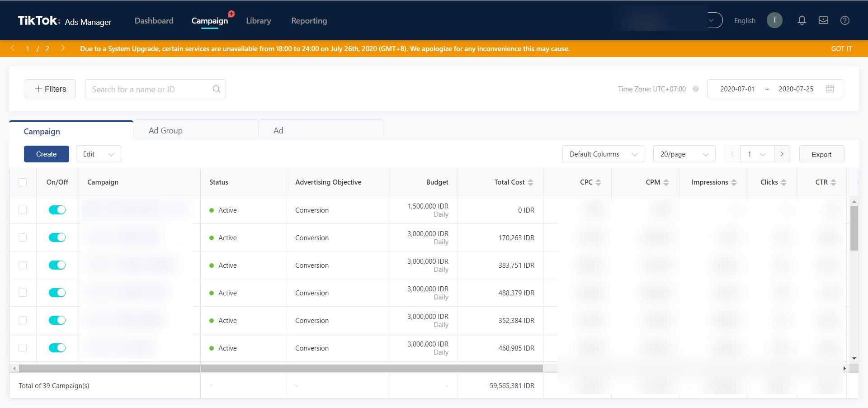Go to next announcement banner arrow
The image size is (868, 408).
[63, 48]
